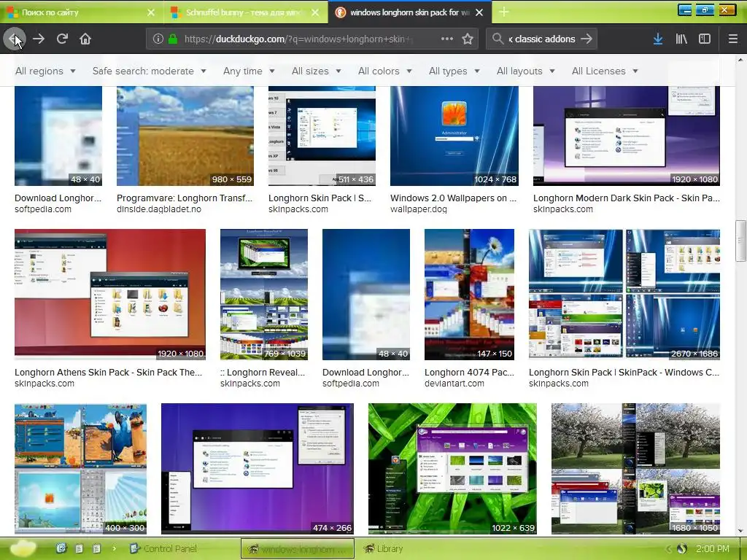747x560 pixels.
Task: Click 'Longhorn Athens Skin Pack' title link
Action: tap(109, 373)
